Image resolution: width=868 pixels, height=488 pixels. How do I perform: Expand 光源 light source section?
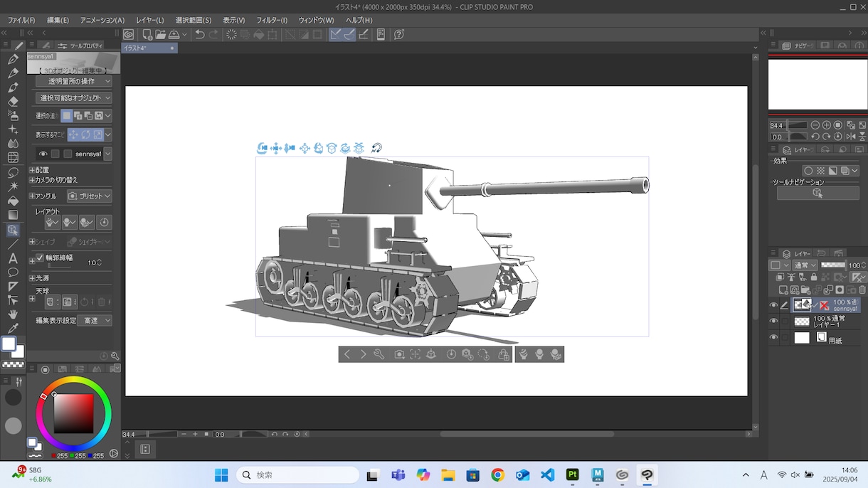click(32, 278)
